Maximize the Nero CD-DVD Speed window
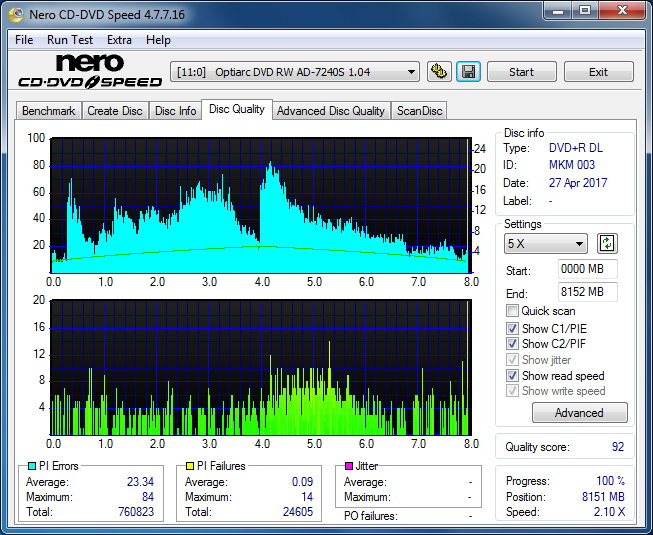Image resolution: width=653 pixels, height=535 pixels. coord(585,11)
